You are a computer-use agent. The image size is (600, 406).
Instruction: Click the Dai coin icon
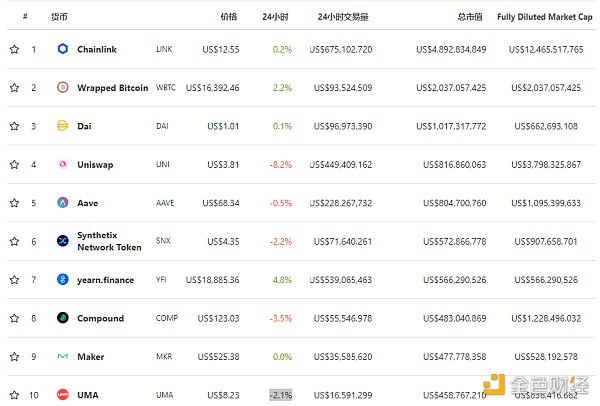point(62,126)
